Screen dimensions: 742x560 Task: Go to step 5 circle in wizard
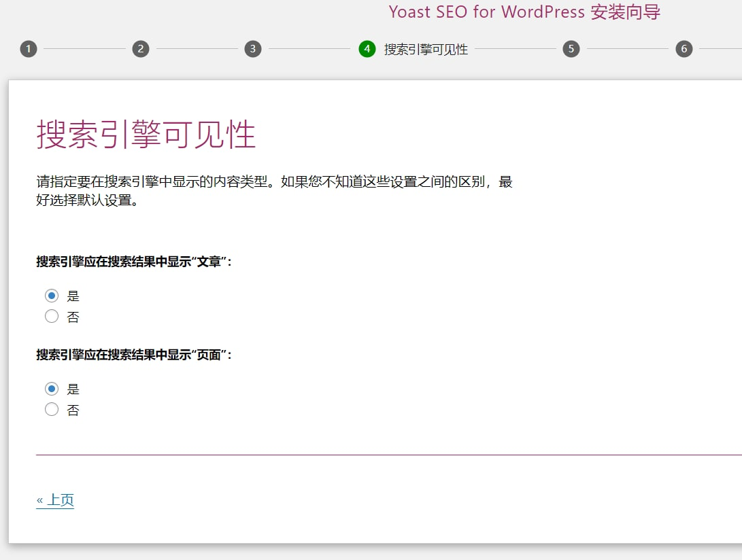click(571, 49)
